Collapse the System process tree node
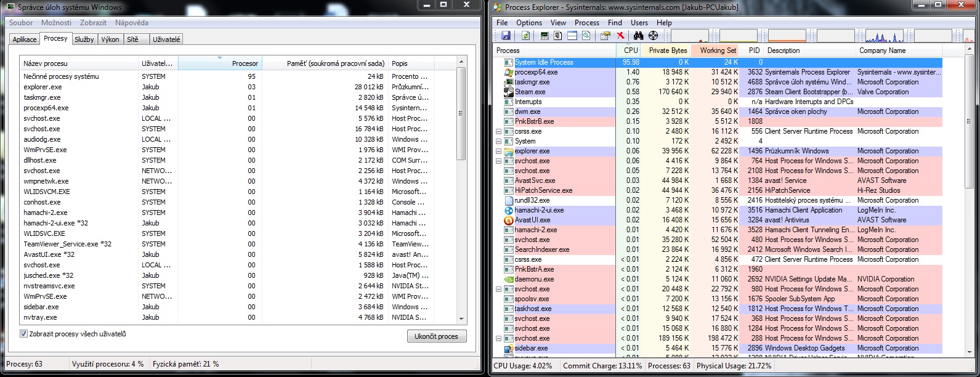Image resolution: width=980 pixels, height=377 pixels. pyautogui.click(x=499, y=141)
